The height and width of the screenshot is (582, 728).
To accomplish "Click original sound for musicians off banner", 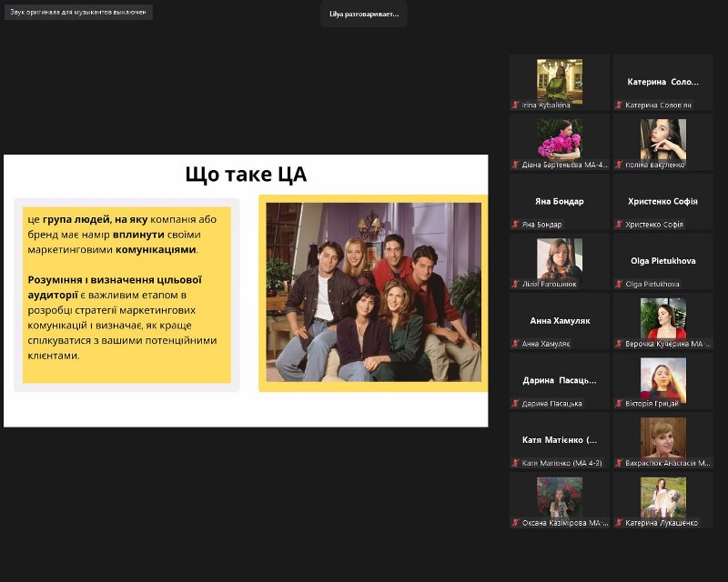I will [78, 12].
